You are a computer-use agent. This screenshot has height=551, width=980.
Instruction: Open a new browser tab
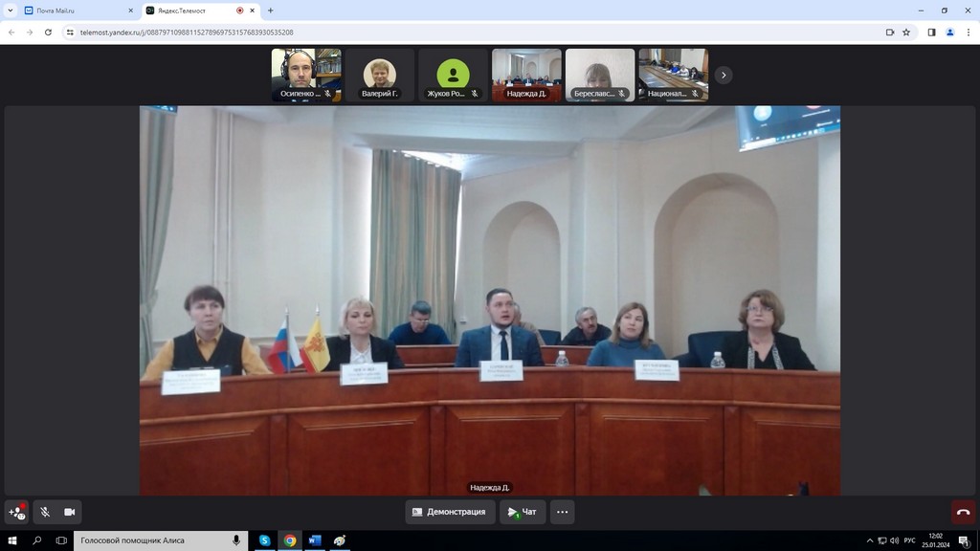(271, 11)
